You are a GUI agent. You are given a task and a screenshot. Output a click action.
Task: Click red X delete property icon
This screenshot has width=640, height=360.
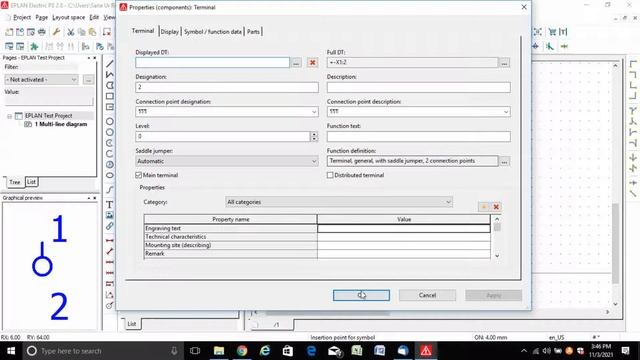click(x=496, y=207)
